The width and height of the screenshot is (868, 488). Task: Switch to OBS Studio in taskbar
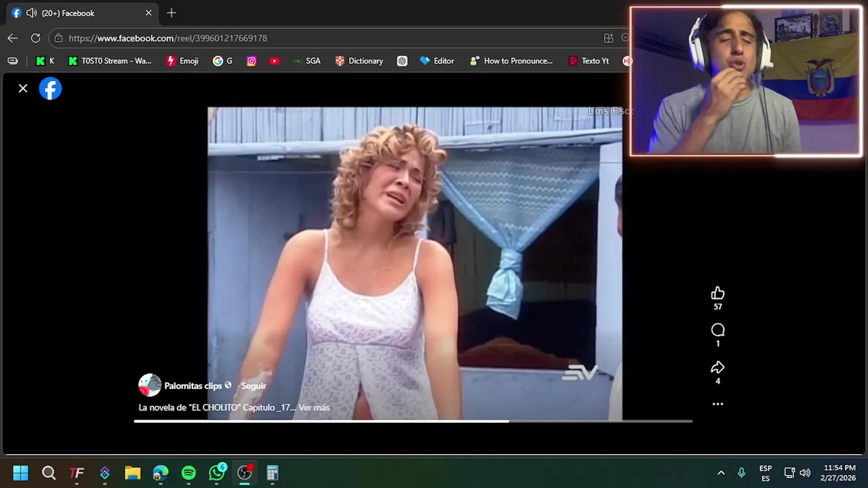(244, 472)
